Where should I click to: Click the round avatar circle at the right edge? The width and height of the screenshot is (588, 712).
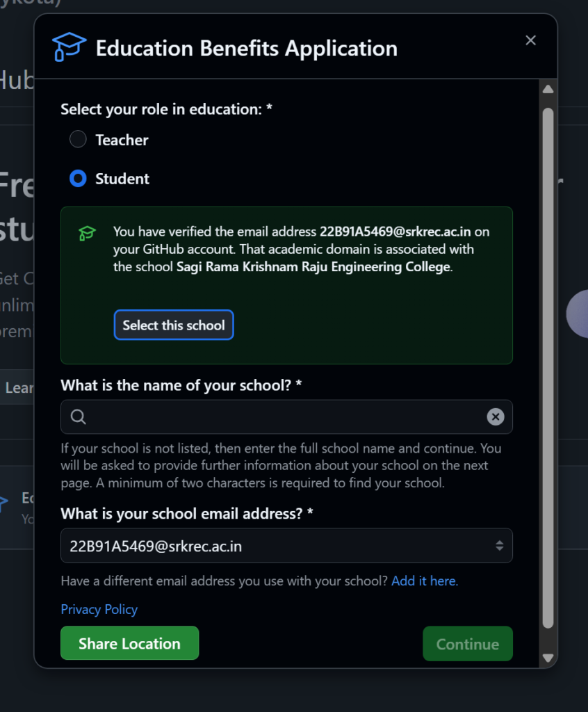pyautogui.click(x=578, y=314)
